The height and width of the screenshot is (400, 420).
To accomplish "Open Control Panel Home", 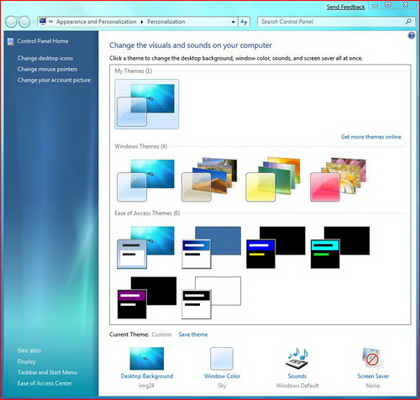I will coord(43,41).
